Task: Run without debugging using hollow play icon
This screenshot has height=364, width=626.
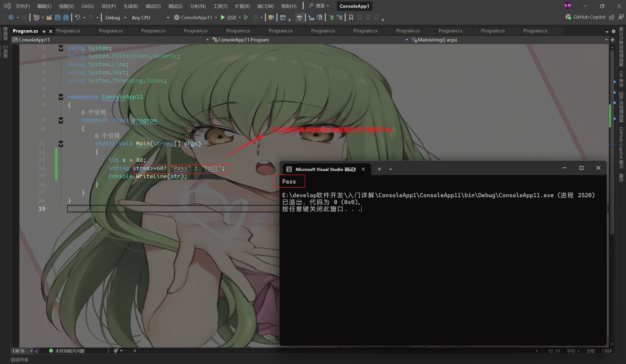Action: (x=246, y=17)
